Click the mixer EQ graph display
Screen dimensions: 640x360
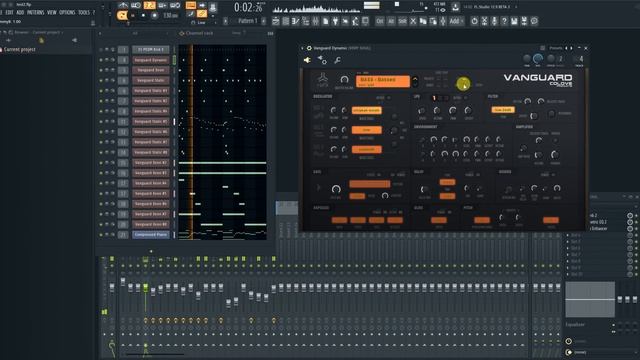coord(590,299)
